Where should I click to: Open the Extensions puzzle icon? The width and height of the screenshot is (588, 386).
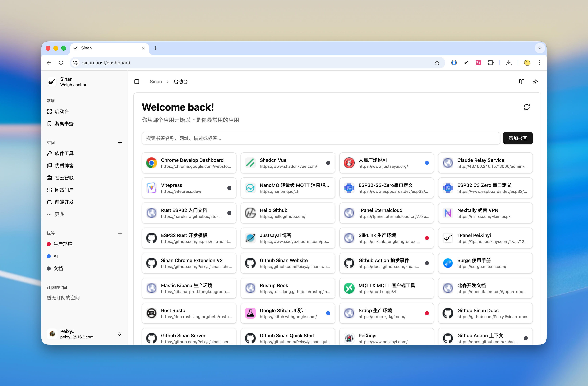coord(491,63)
